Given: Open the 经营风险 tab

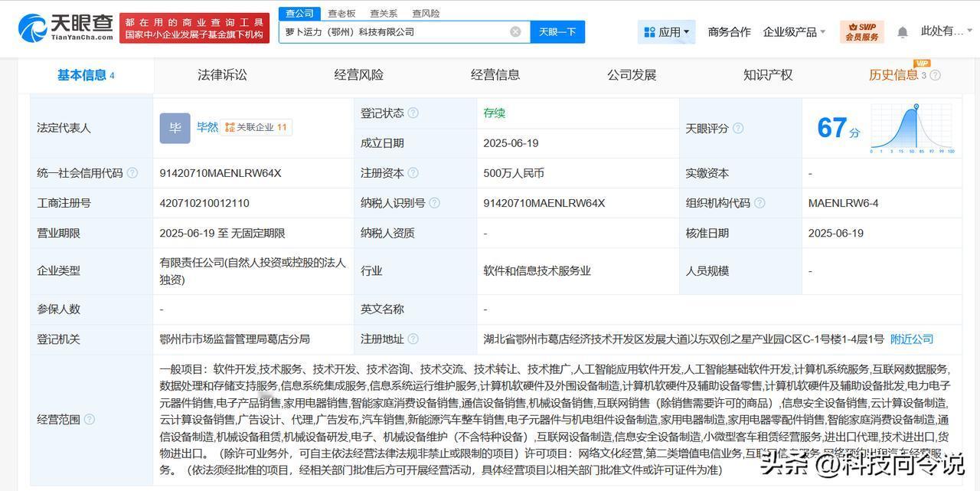Looking at the screenshot, I should (358, 75).
